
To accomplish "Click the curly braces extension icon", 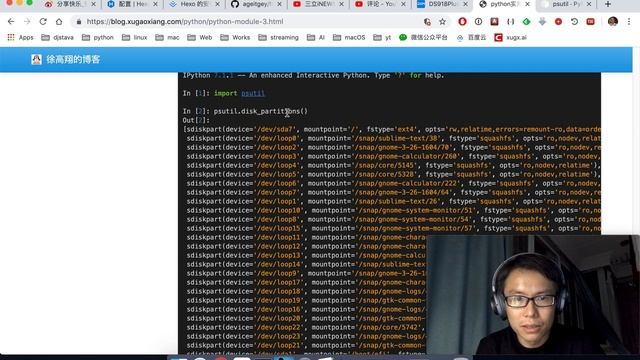I will [511, 22].
